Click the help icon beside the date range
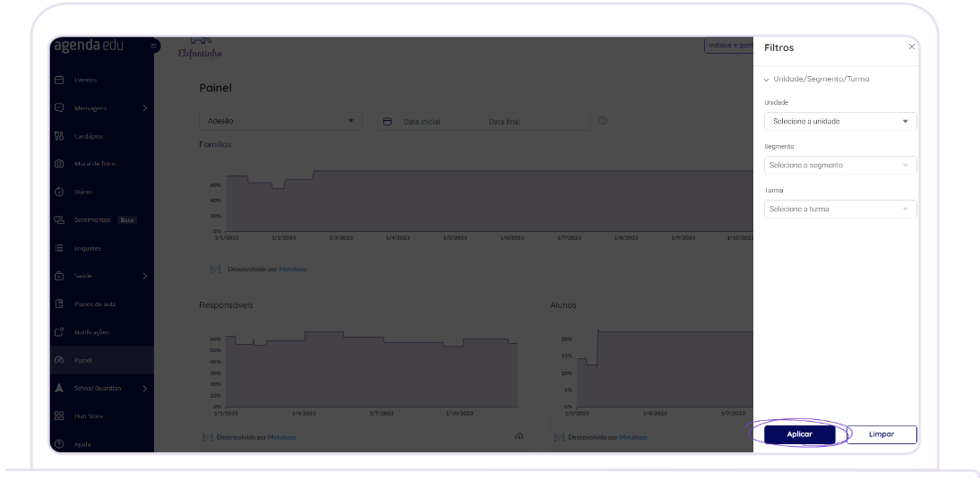 click(x=603, y=121)
